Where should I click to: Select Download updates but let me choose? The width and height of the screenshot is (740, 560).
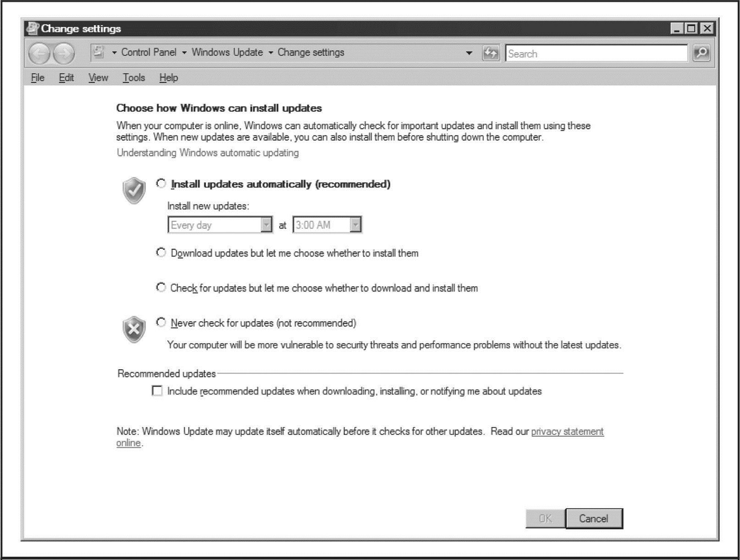pyautogui.click(x=161, y=253)
